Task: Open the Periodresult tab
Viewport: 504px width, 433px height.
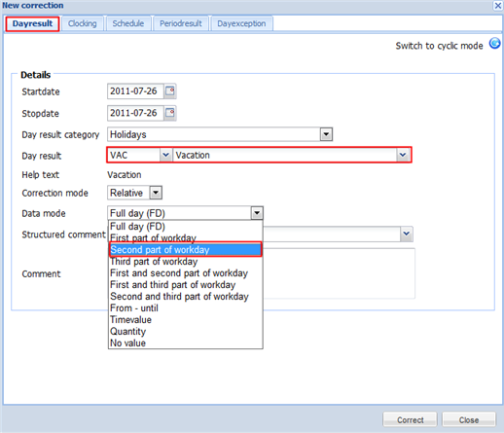Action: click(x=181, y=23)
